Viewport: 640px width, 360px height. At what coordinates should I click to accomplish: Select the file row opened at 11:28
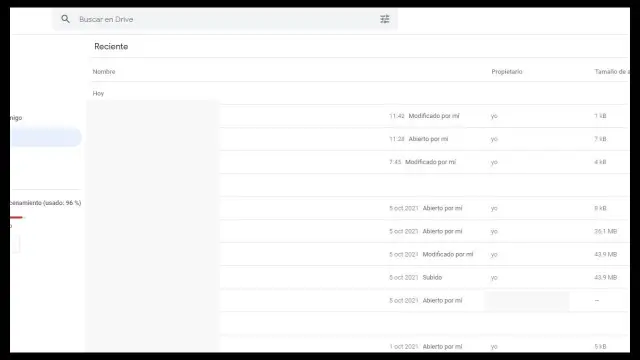pos(358,139)
